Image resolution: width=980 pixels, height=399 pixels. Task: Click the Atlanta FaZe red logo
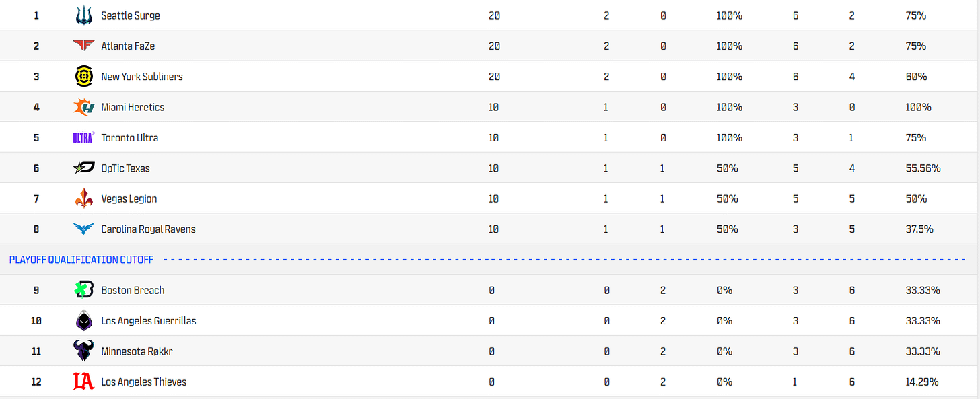83,46
